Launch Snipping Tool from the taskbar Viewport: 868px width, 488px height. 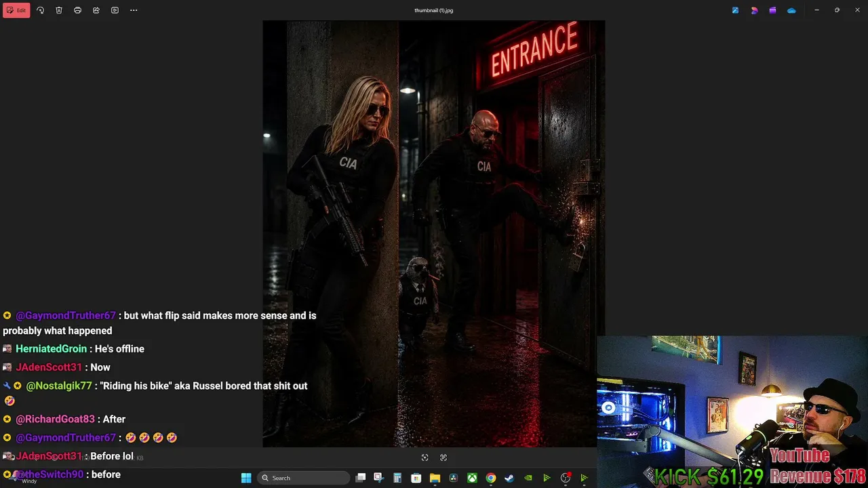coord(378,478)
